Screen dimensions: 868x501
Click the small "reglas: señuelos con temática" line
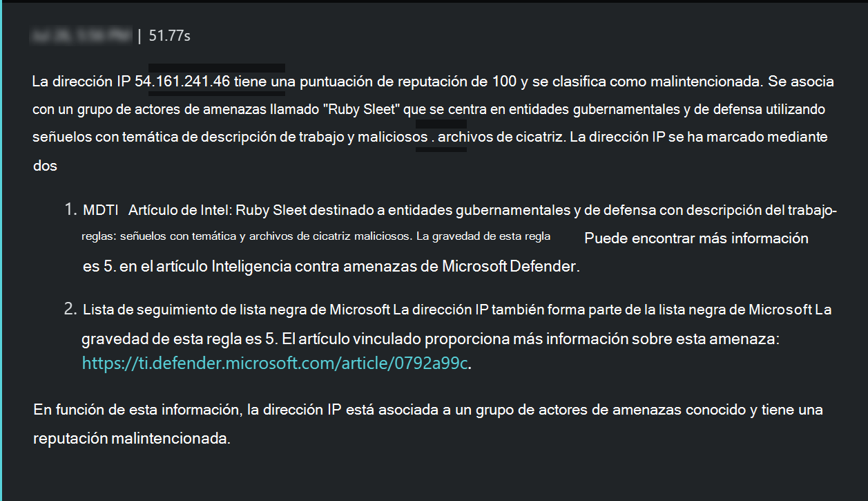pos(159,236)
